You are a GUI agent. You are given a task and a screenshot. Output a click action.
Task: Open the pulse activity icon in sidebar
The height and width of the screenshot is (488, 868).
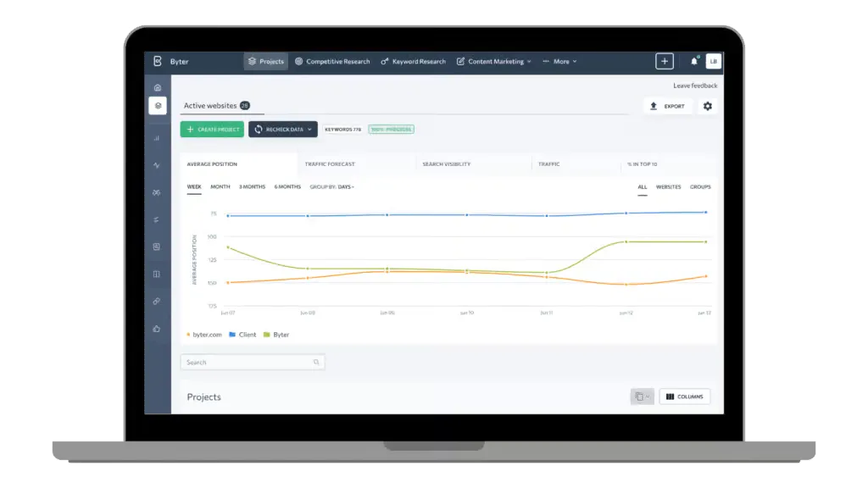(x=157, y=165)
